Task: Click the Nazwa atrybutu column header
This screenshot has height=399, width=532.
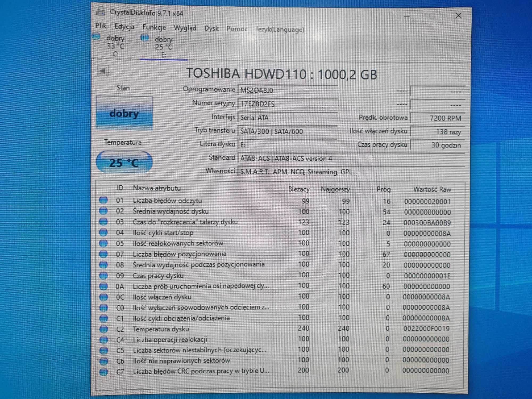Action: point(157,188)
